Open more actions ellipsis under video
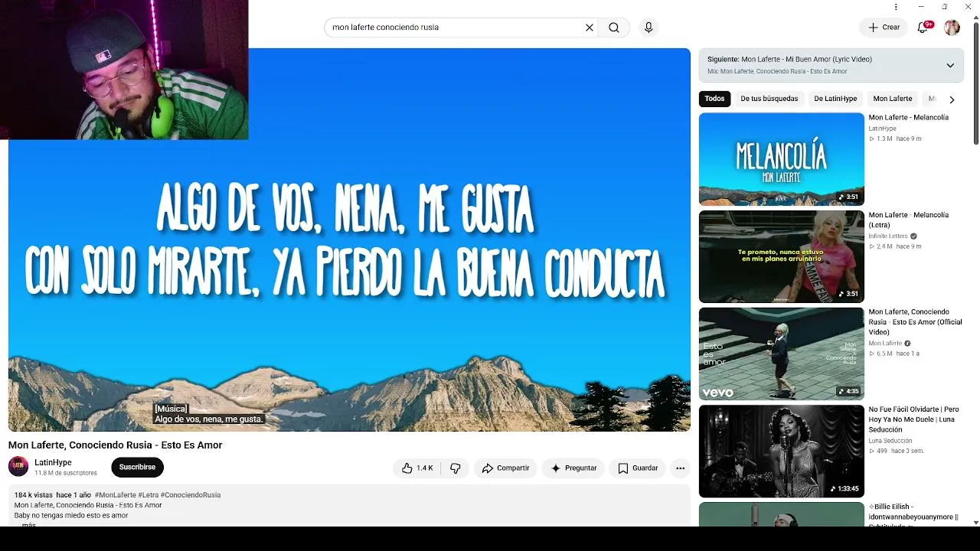The height and width of the screenshot is (551, 980). point(680,468)
